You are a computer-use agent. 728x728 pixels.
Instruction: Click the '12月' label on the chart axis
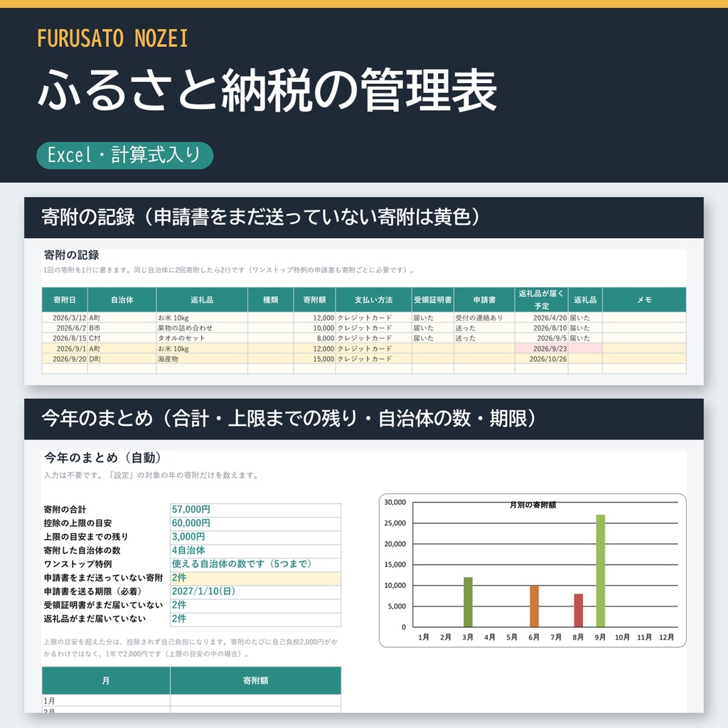[x=666, y=638]
